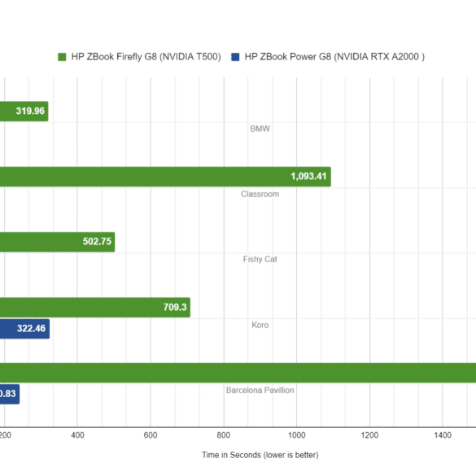
Task: Click the green Classroom bar labeled 1,093.41
Action: (165, 177)
